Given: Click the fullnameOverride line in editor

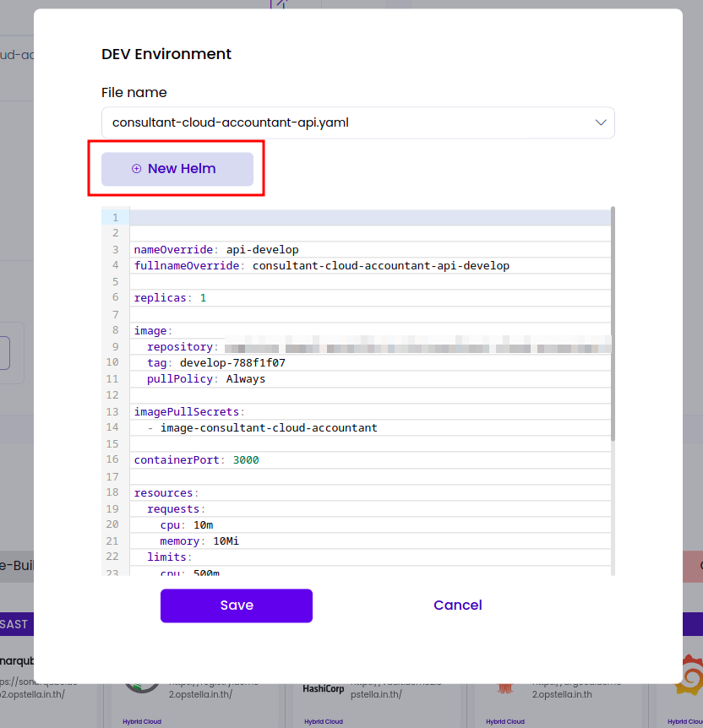Looking at the screenshot, I should pos(322,265).
